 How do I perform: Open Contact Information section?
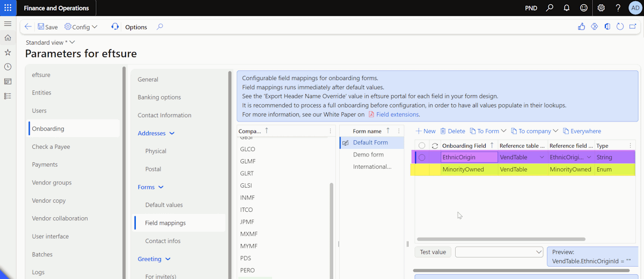tap(164, 115)
